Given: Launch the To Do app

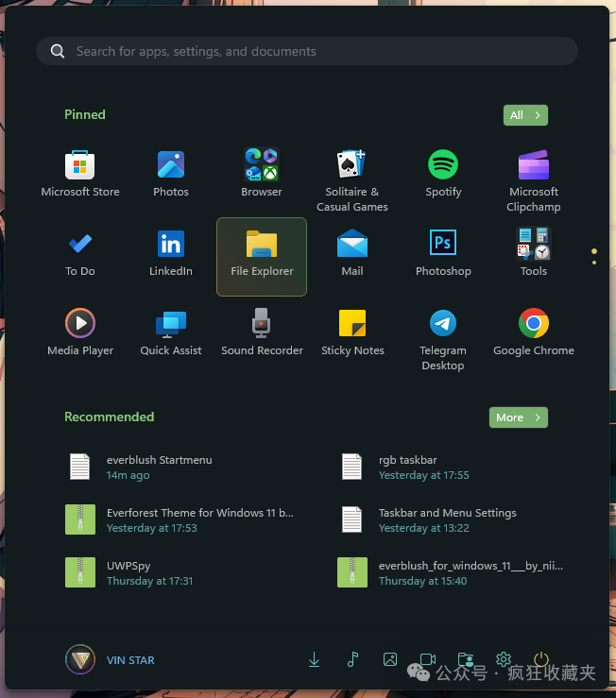Looking at the screenshot, I should coord(80,254).
